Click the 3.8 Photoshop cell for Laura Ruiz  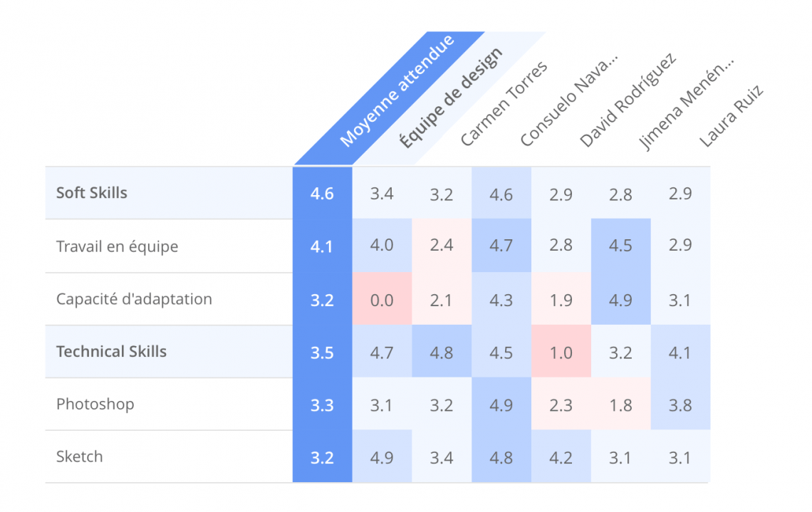click(x=680, y=404)
